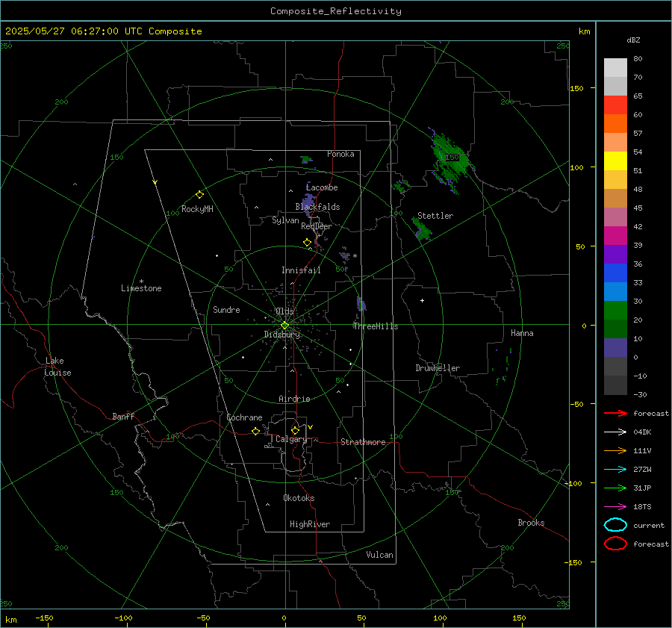The image size is (672, 628).
Task: Select the orange 111V arrow legend icon
Action: 615,450
